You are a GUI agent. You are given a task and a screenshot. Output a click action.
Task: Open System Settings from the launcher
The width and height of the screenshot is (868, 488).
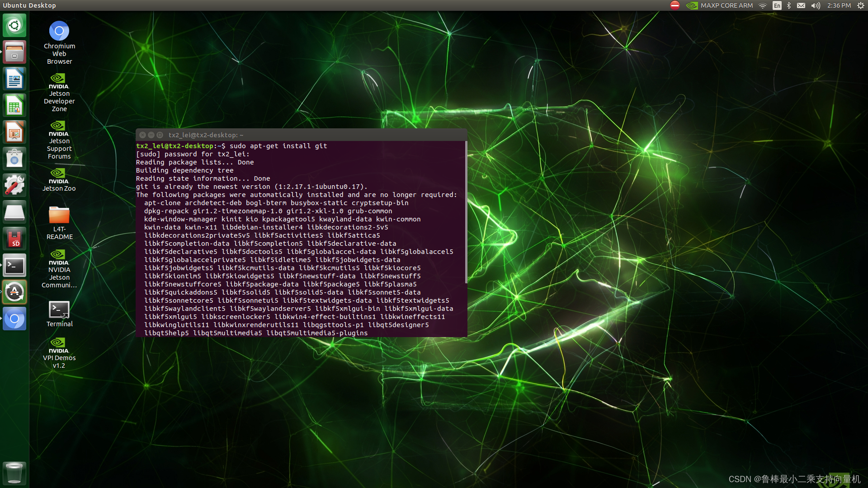[x=14, y=185]
